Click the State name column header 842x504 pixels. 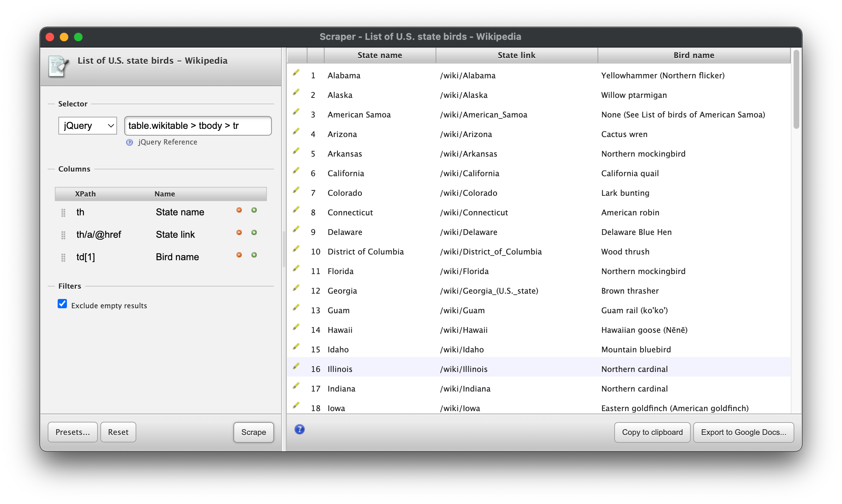tap(380, 55)
